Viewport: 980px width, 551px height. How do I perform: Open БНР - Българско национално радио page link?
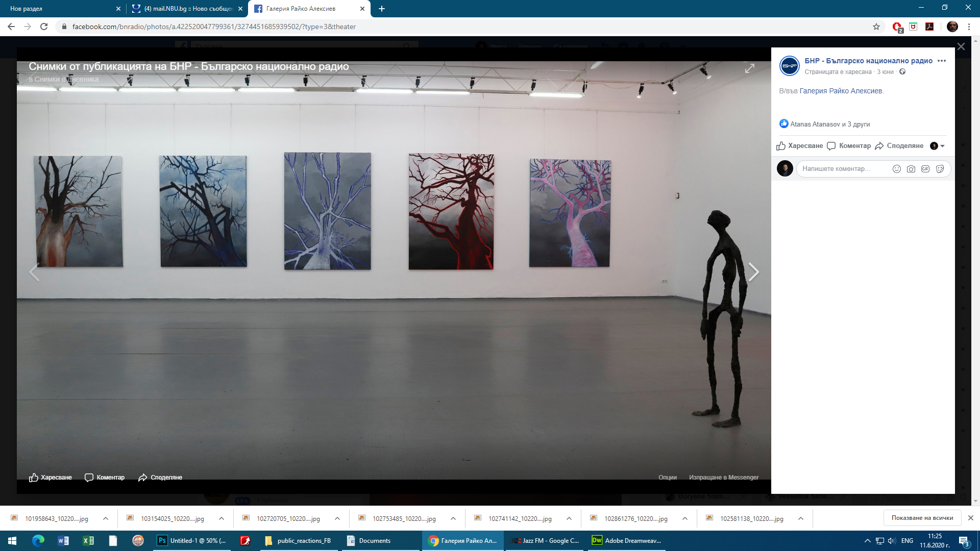pos(868,61)
